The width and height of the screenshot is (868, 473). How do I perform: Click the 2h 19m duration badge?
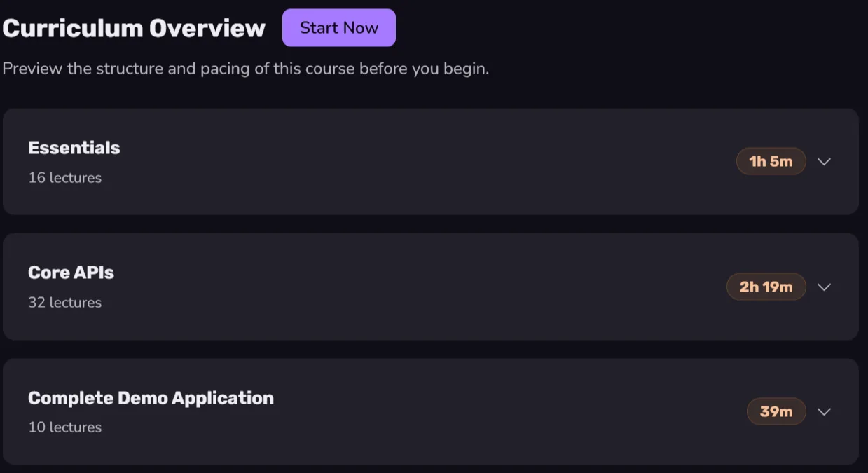pos(766,287)
